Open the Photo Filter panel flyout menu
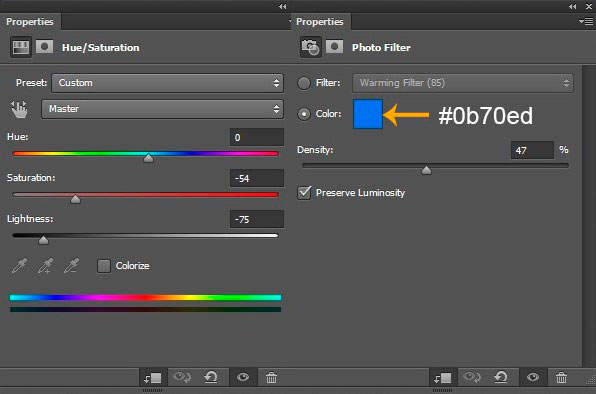This screenshot has width=596, height=394. tap(586, 22)
